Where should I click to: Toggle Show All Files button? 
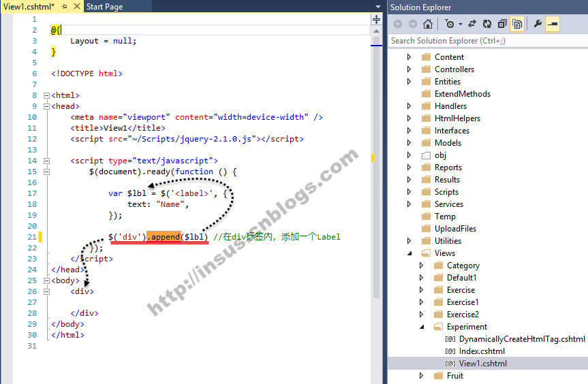click(x=517, y=24)
